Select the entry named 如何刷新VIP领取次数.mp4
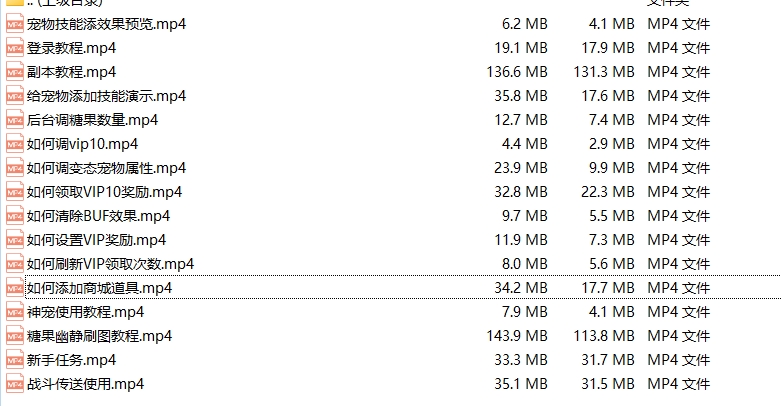Viewport: 781px width, 406px height. [110, 264]
